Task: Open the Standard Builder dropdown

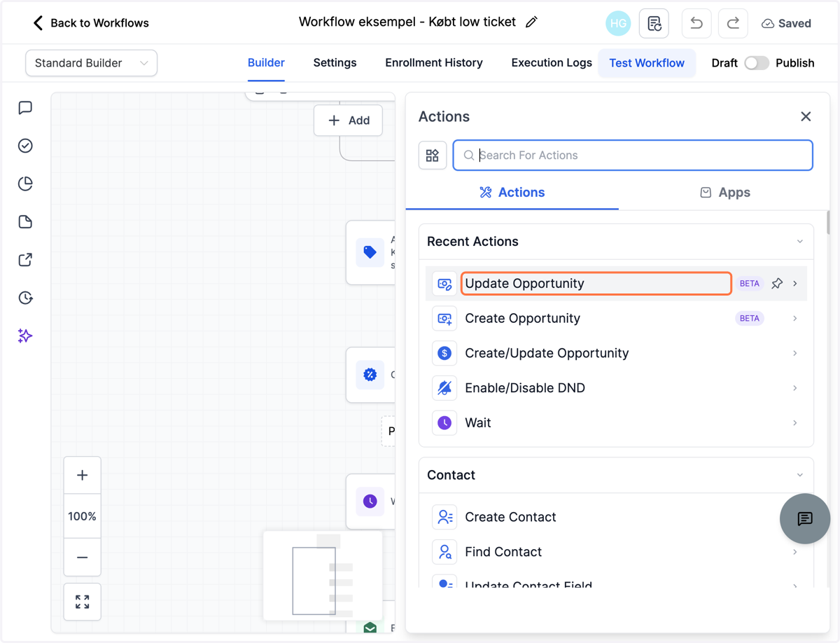Action: tap(91, 63)
